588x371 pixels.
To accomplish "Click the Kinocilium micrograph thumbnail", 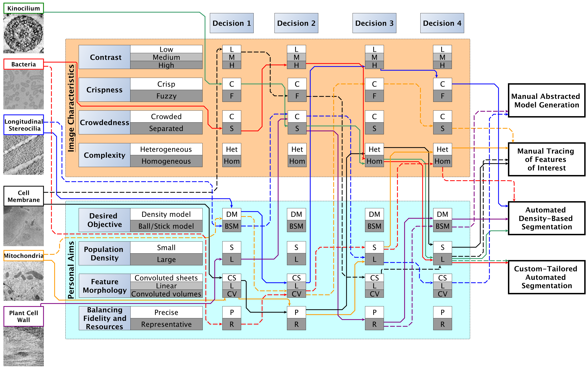I will pyautogui.click(x=23, y=33).
